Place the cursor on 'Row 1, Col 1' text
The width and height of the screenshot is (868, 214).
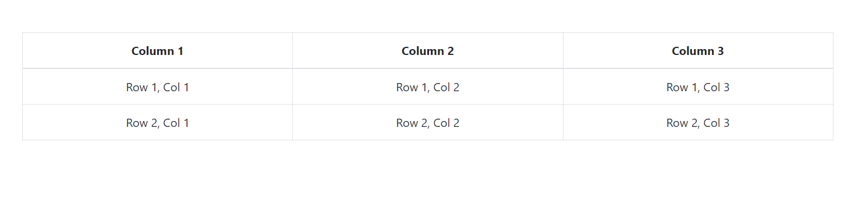157,88
